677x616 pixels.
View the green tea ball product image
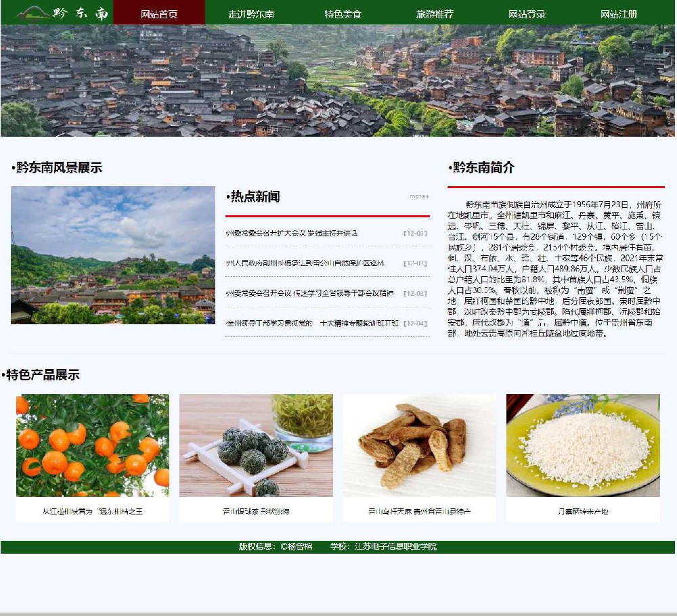click(256, 445)
